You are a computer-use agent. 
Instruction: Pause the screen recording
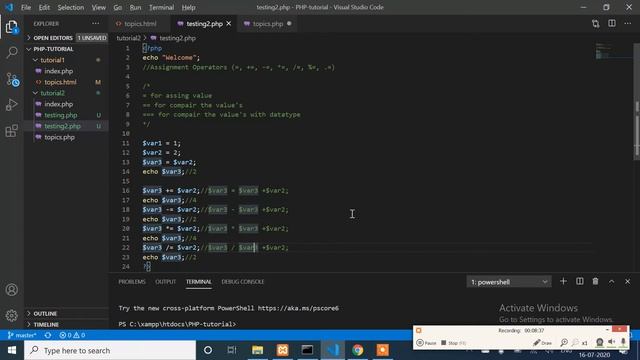click(427, 343)
